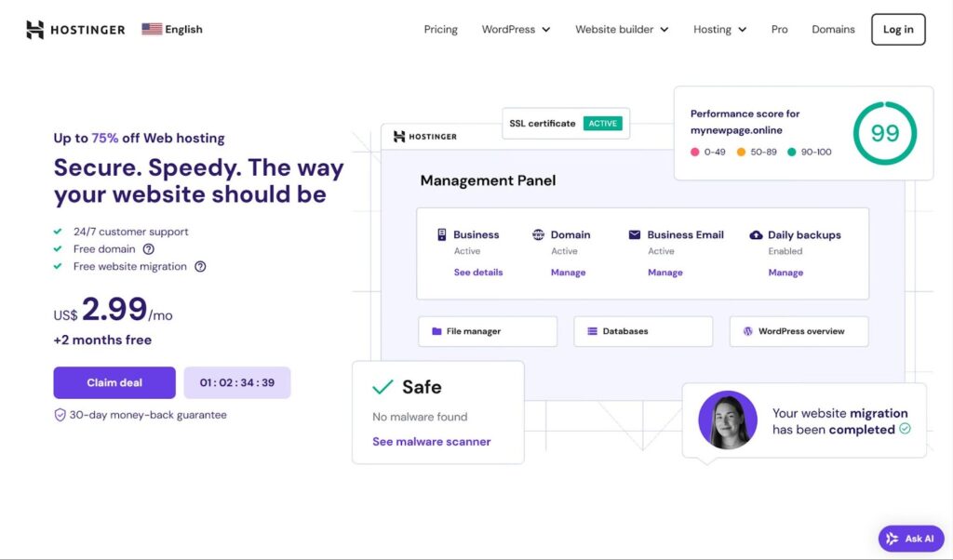Click the Log in button
The height and width of the screenshot is (560, 953).
(x=898, y=30)
